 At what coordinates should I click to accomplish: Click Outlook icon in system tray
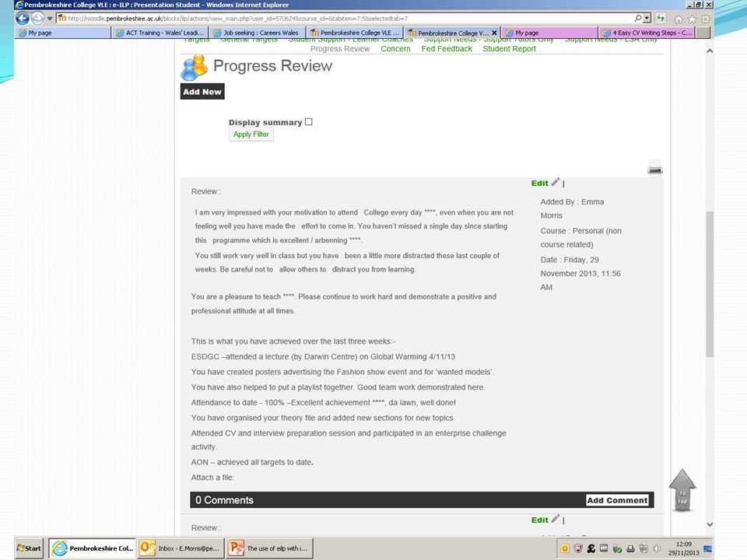point(565,548)
